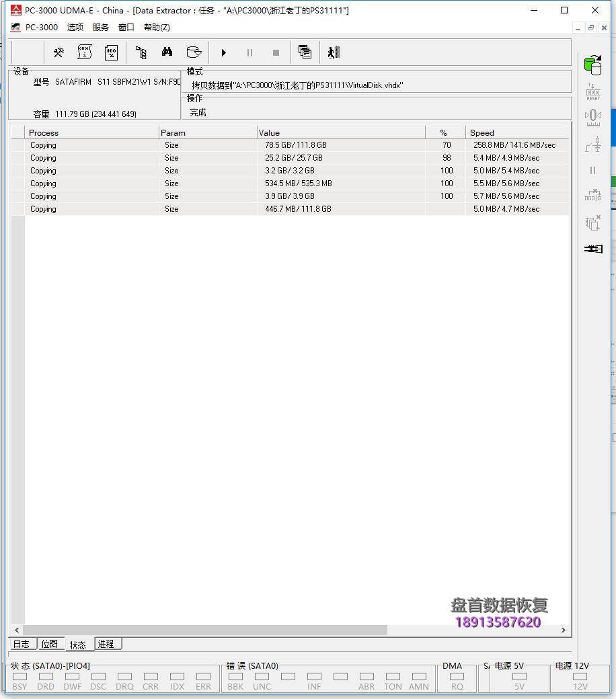Exit the task via the running-man icon
The image size is (616, 699).
[334, 52]
